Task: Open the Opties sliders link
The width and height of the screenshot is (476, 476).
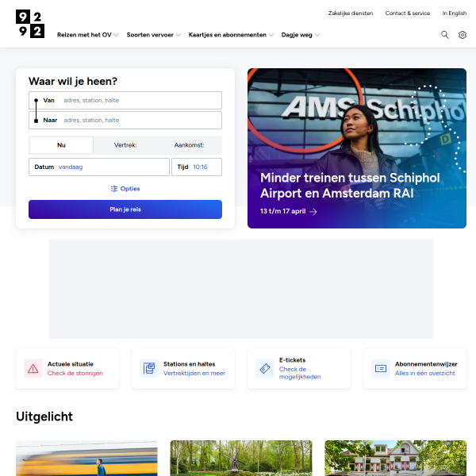Action: [125, 189]
